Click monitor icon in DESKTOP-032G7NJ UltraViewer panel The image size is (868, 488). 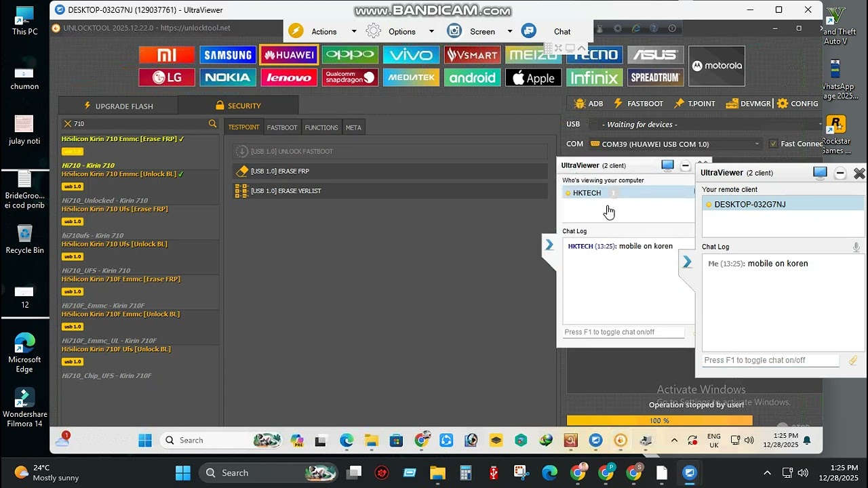(820, 173)
